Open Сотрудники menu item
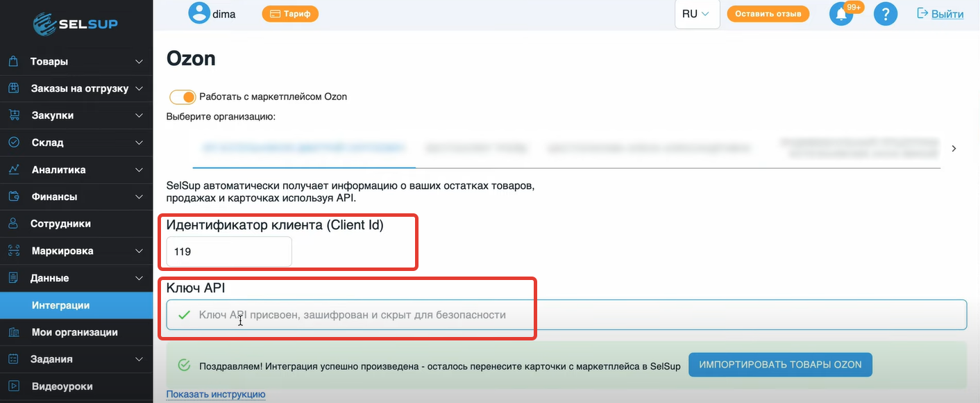The width and height of the screenshot is (980, 403). pyautogui.click(x=76, y=224)
